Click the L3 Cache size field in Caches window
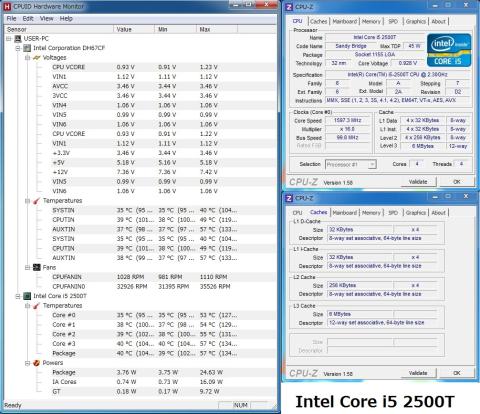The width and height of the screenshot is (480, 414). coord(360,314)
